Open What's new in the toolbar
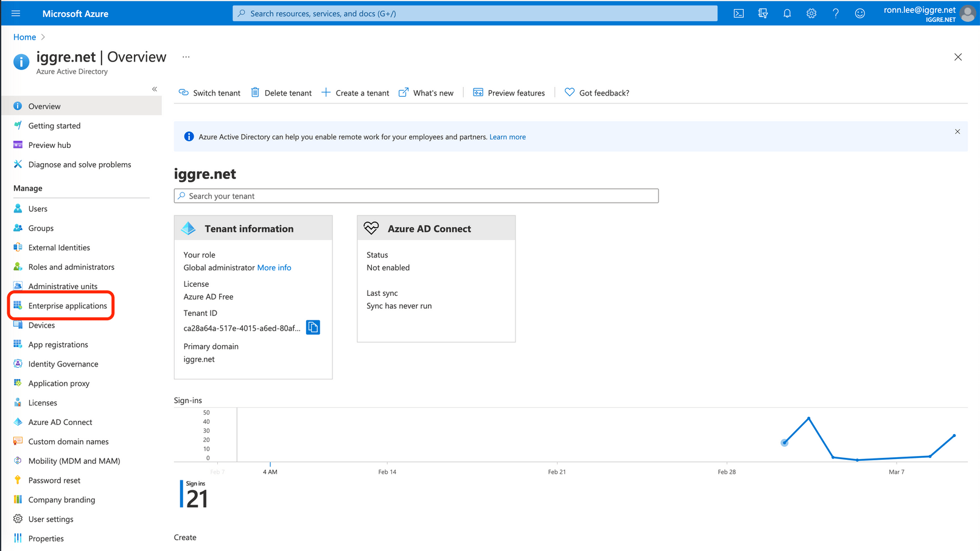 click(425, 93)
